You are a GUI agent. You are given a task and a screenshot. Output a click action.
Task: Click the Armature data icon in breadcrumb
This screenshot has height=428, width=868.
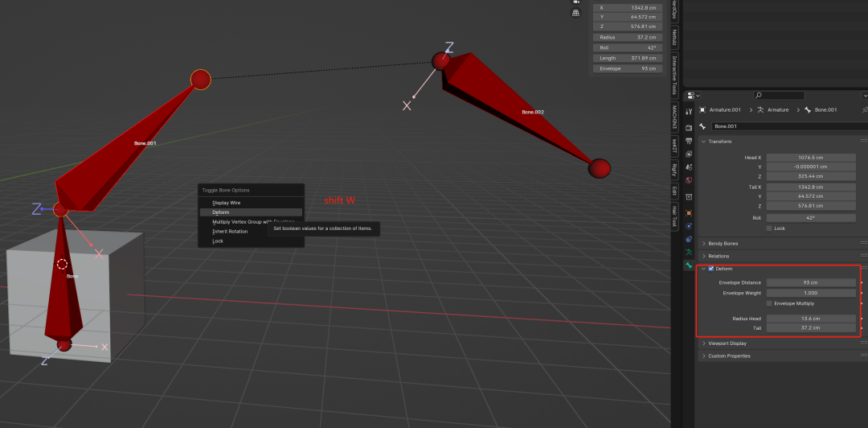[761, 109]
